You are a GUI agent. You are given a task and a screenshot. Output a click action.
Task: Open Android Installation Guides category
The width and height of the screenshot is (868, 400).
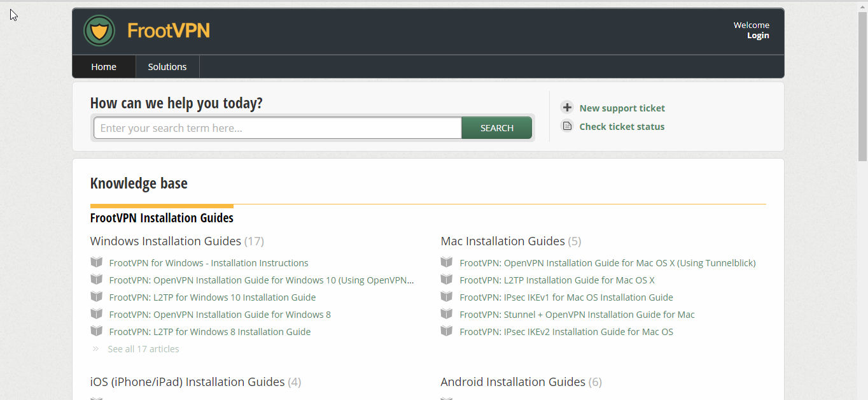[x=513, y=382]
